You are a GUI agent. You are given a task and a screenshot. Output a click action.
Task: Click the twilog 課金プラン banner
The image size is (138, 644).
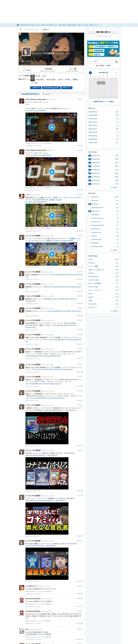(x=103, y=49)
